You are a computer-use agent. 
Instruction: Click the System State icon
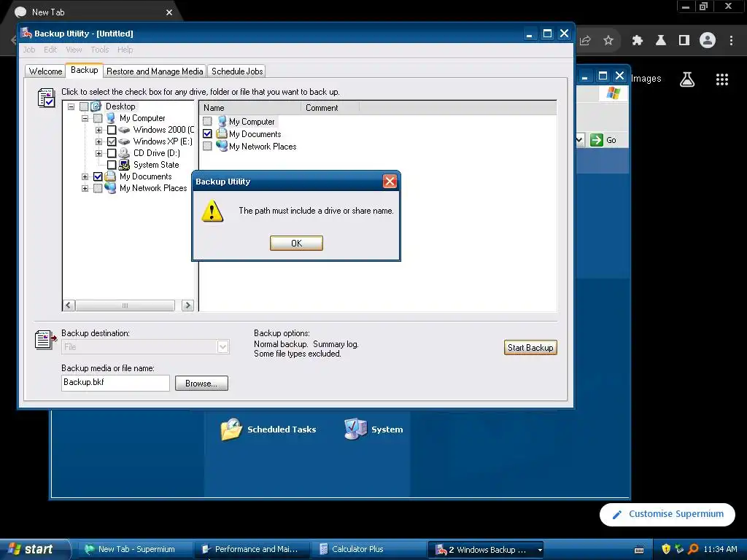(124, 165)
